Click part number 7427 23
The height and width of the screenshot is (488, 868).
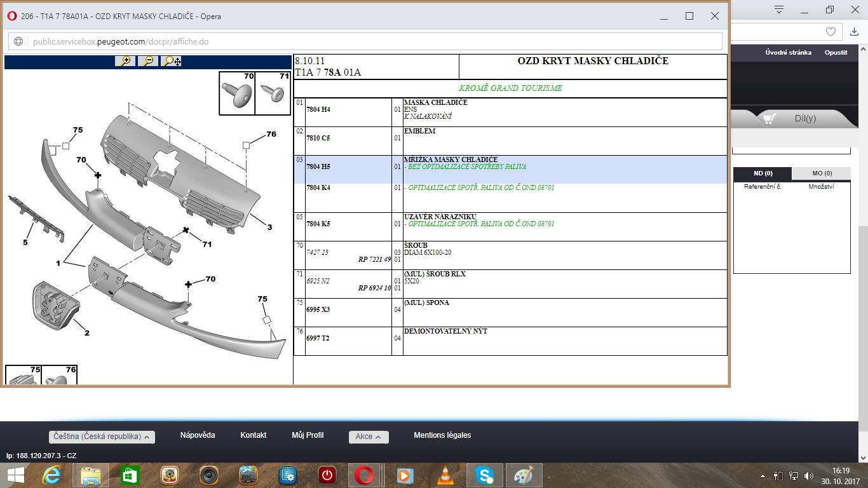coord(317,252)
